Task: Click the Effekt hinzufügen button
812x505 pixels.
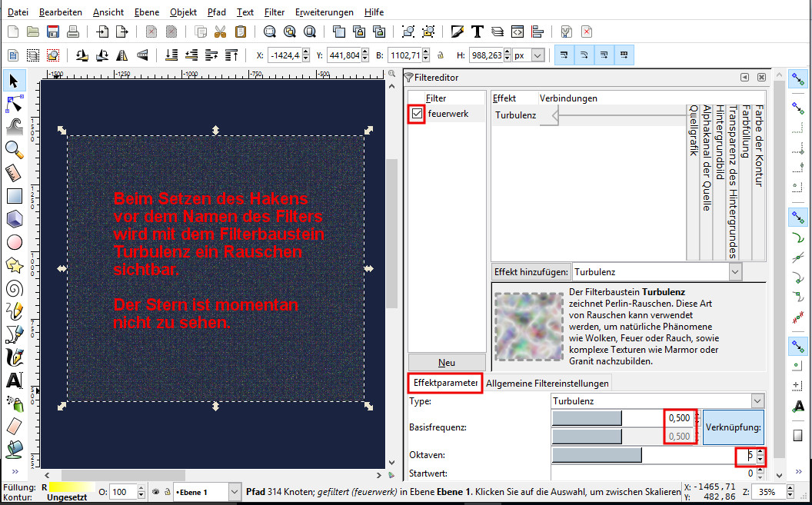Action: (x=531, y=271)
